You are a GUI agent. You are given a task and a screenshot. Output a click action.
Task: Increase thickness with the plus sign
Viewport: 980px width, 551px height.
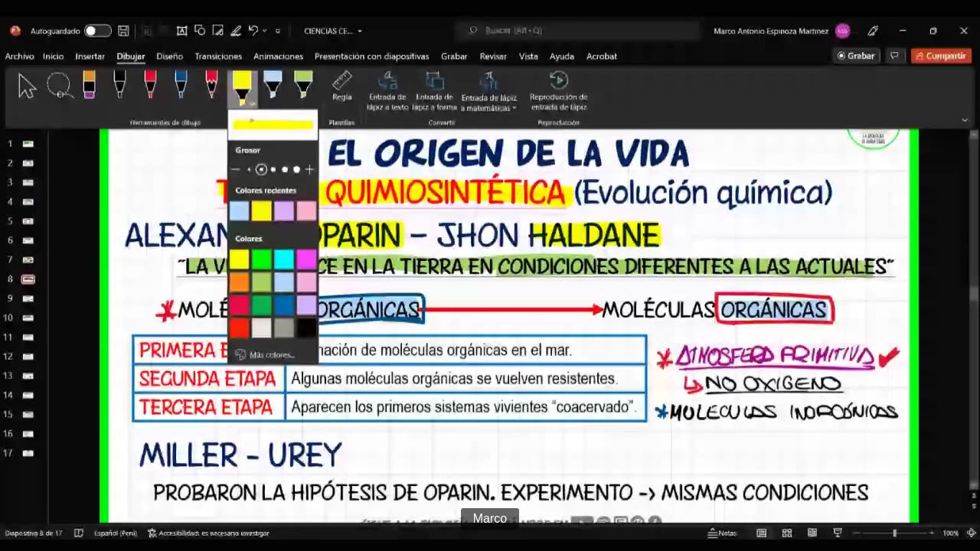coord(309,170)
